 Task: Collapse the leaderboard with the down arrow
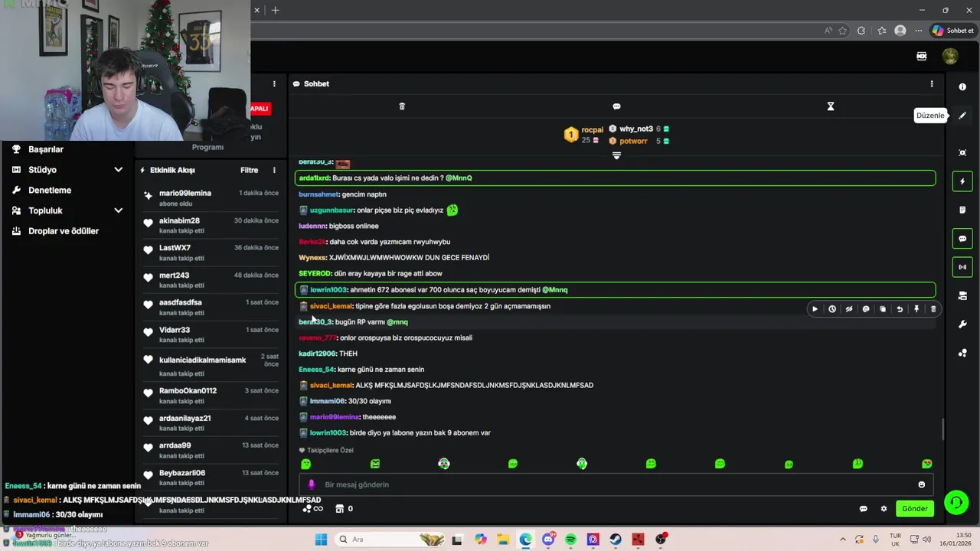tap(616, 155)
